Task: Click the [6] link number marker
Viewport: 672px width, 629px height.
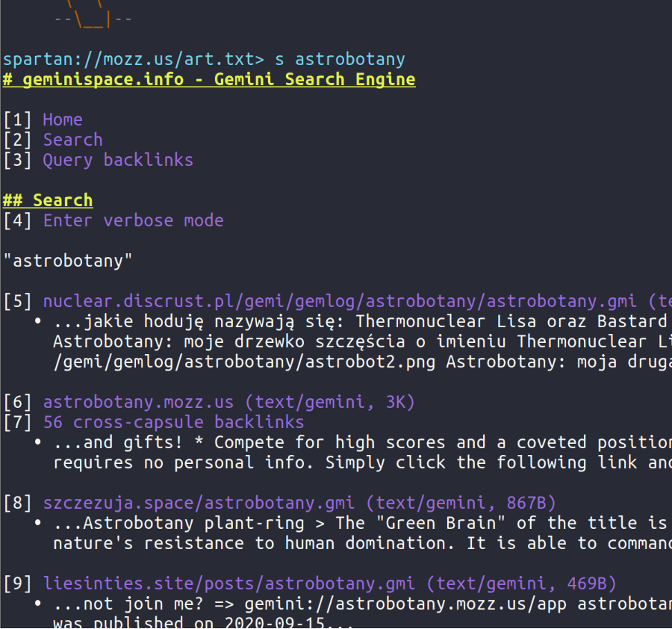Action: click(x=18, y=402)
